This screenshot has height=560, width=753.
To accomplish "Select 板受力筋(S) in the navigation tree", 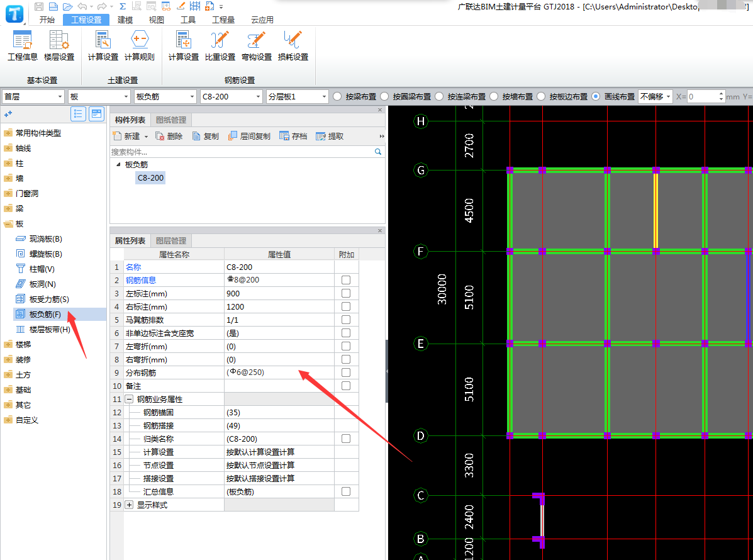I will (x=49, y=300).
